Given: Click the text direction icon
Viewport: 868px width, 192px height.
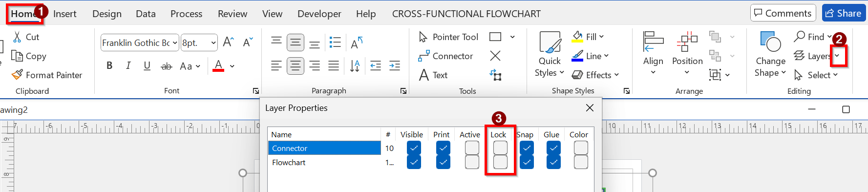Looking at the screenshot, I should [355, 65].
